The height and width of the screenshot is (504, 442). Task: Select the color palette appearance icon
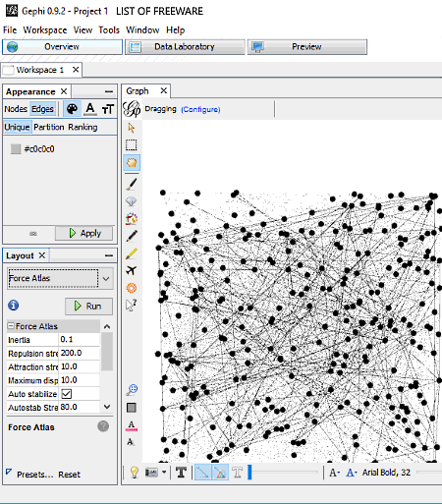pos(72,109)
